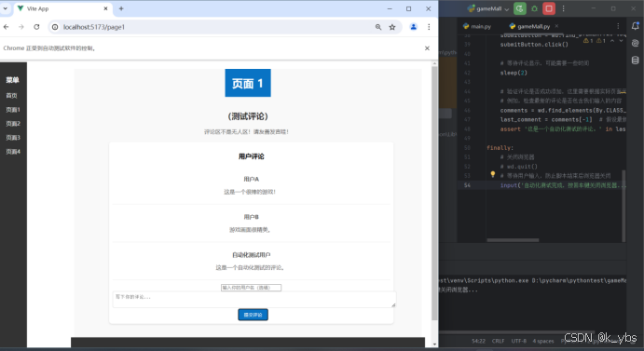
Task: Click the 自动化测试用户 comment name
Action: click(x=251, y=255)
